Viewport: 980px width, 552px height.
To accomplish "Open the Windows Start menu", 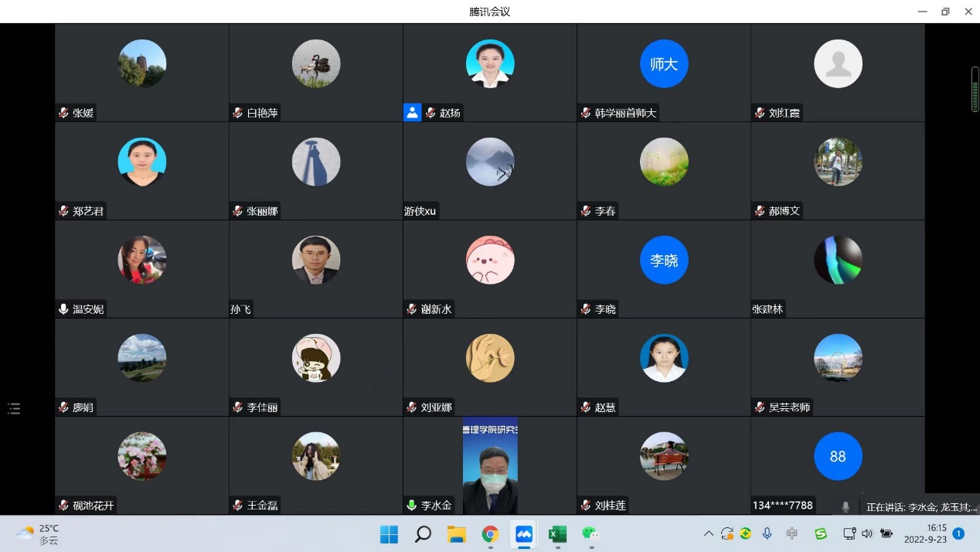I will tap(389, 534).
